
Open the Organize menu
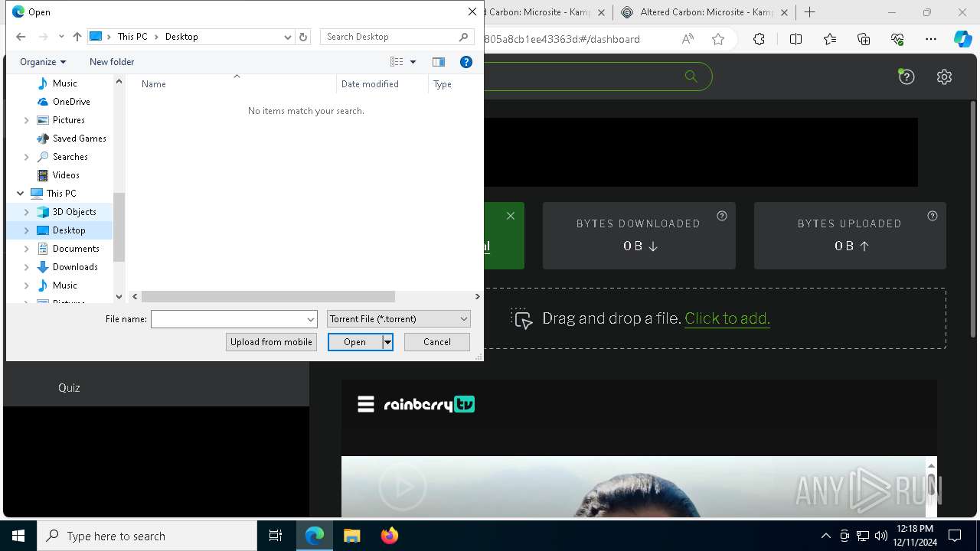pos(43,62)
